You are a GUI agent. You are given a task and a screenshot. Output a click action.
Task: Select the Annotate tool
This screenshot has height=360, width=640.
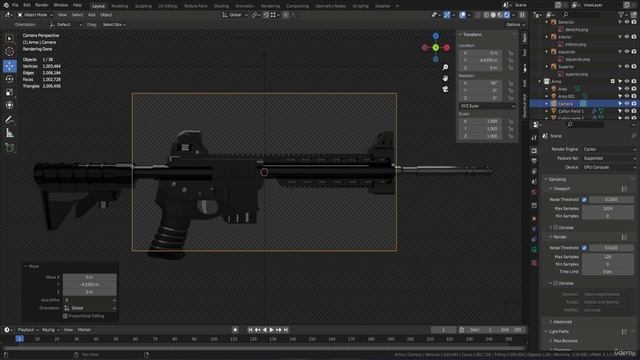pos(9,120)
